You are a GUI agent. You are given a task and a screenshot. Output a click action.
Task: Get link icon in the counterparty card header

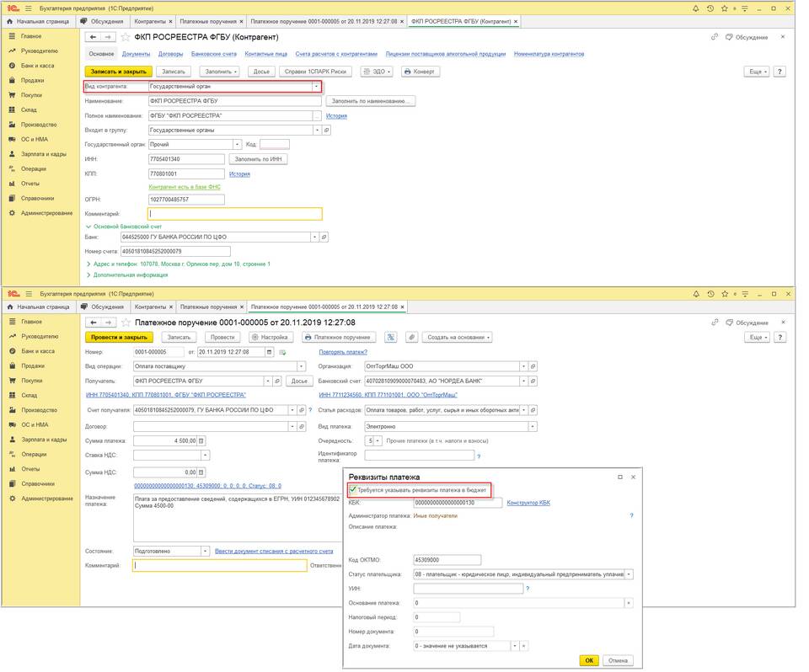coord(715,37)
